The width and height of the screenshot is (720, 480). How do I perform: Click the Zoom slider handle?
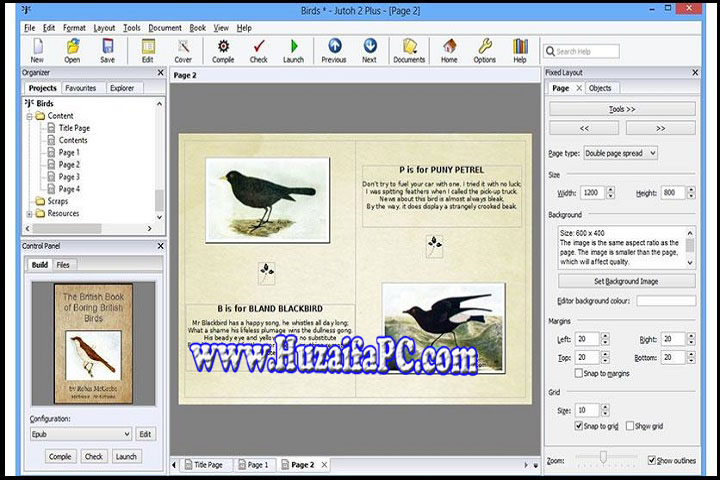click(603, 457)
